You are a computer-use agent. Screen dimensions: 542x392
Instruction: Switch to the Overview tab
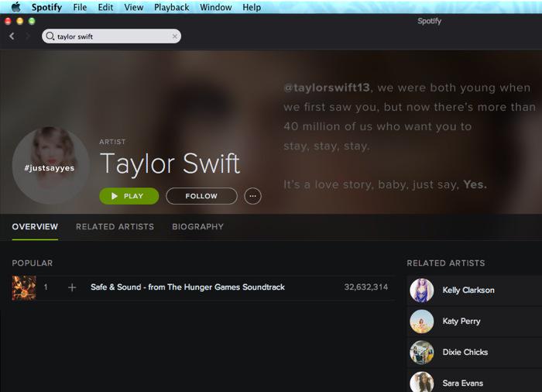(35, 227)
